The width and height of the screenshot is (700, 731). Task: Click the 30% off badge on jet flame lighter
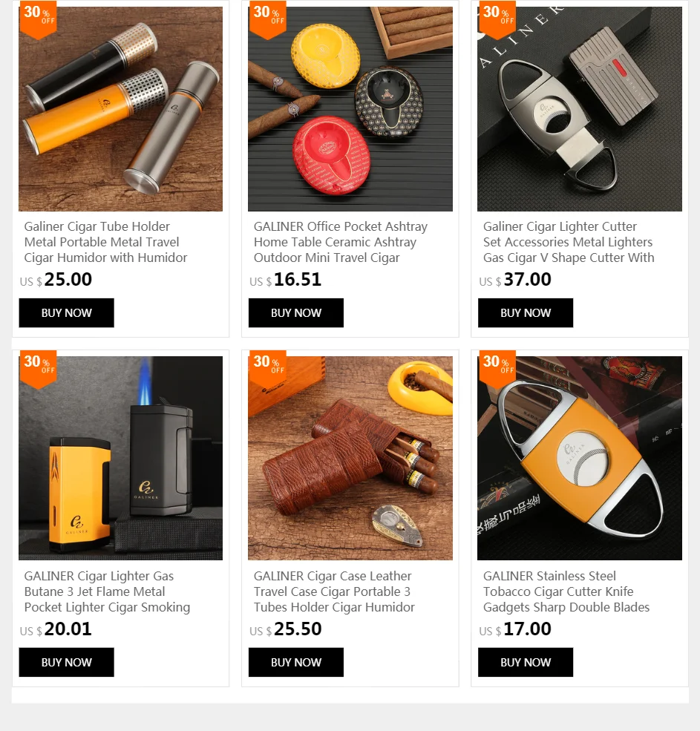(x=38, y=370)
